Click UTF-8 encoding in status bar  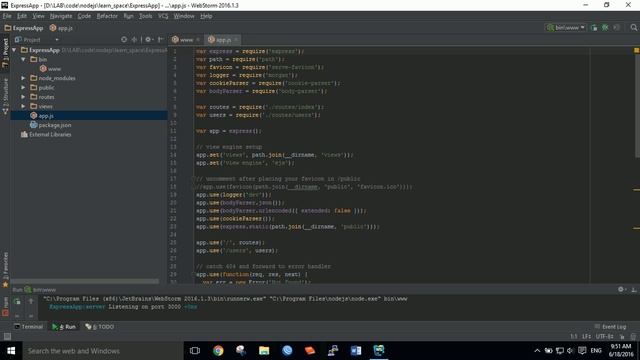[604, 337]
